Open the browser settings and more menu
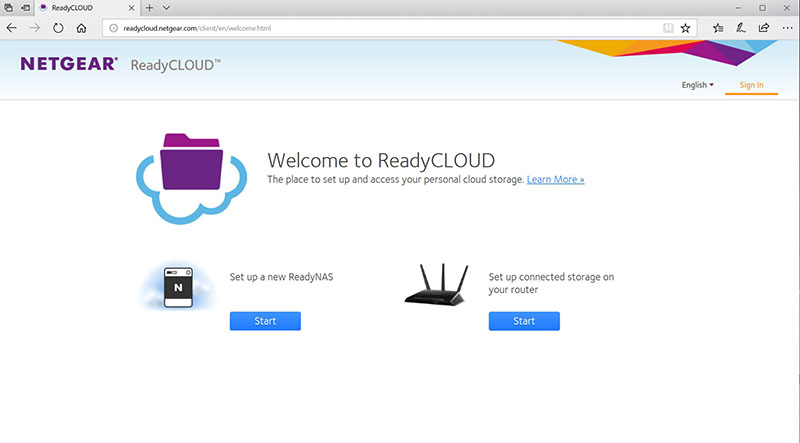Screen dimensions: 800x443 pyautogui.click(x=787, y=28)
